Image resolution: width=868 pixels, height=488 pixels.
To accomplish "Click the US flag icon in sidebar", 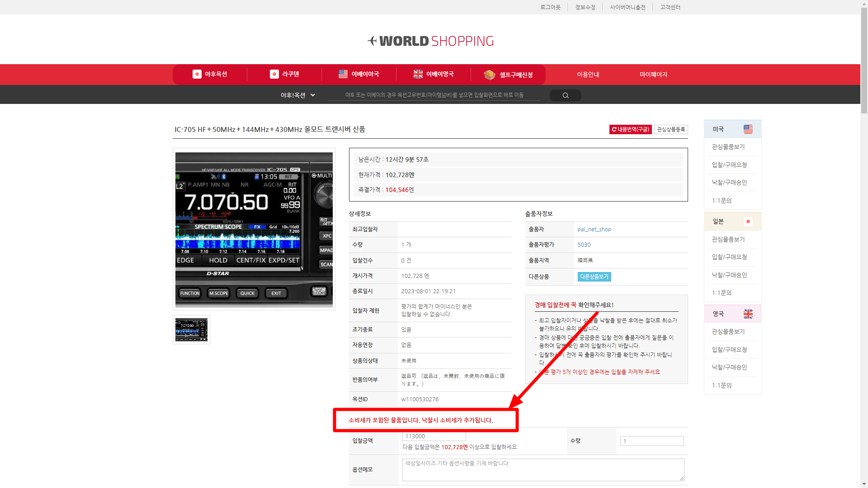I will [748, 129].
